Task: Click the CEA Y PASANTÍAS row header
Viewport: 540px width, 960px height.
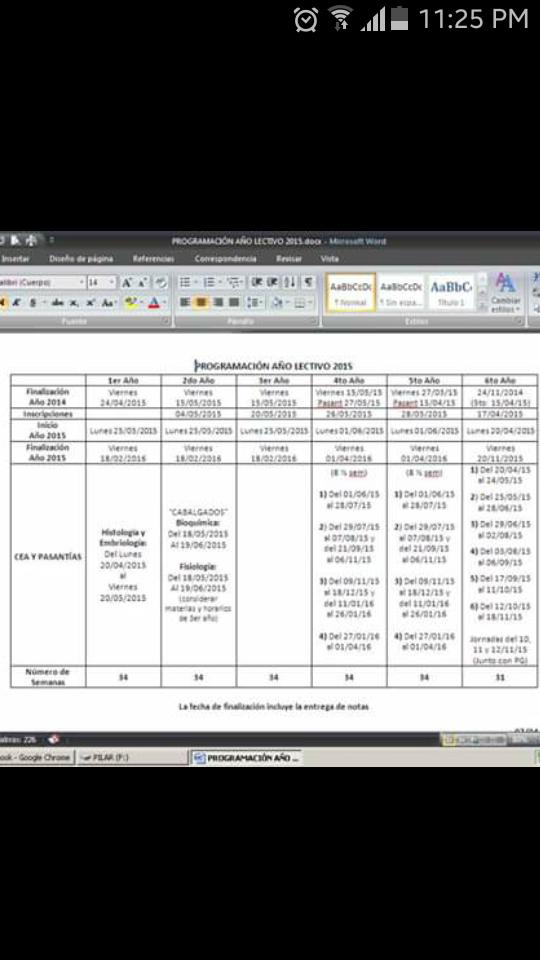Action: 48,557
